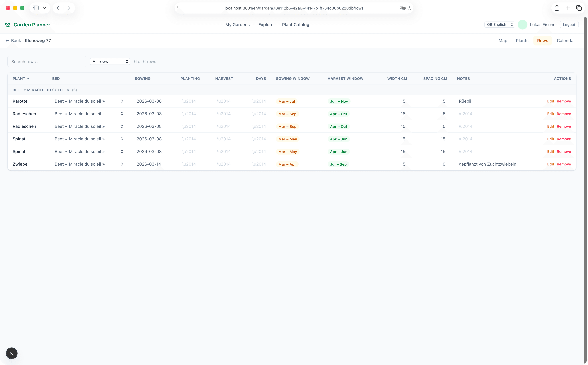Click the Next.js dev tools badge
The width and height of the screenshot is (588, 365).
[12, 353]
